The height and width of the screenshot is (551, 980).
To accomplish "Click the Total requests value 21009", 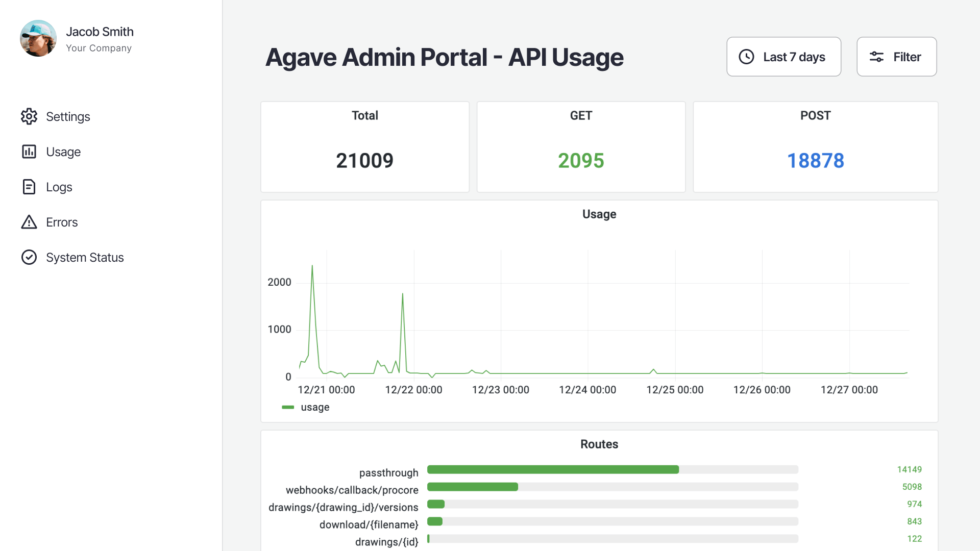I will [364, 161].
